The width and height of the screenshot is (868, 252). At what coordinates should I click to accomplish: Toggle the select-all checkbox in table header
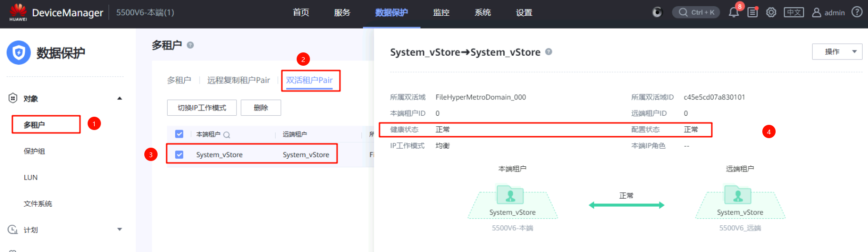(x=180, y=134)
